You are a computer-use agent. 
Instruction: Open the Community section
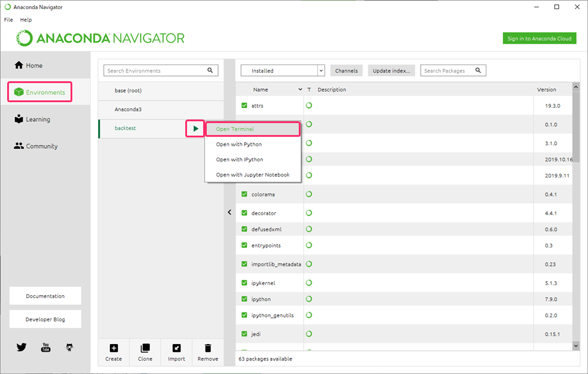36,146
